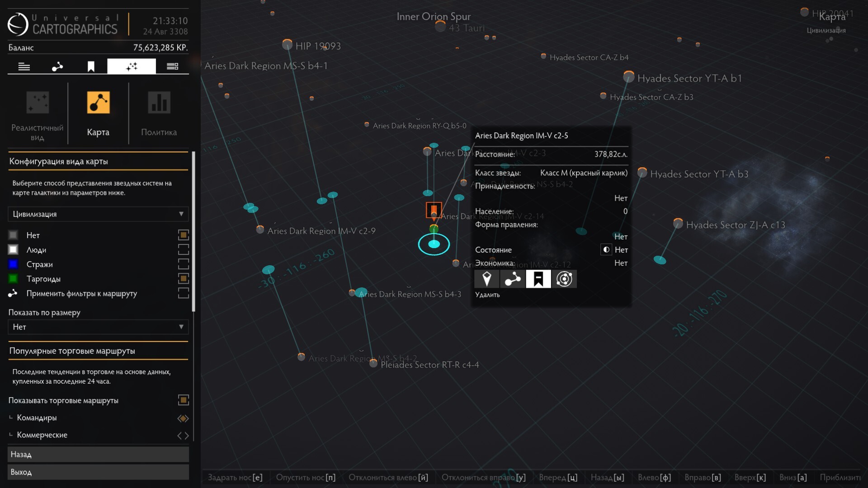Select Hyades Sector YT-A b1 star marker

pyautogui.click(x=628, y=76)
